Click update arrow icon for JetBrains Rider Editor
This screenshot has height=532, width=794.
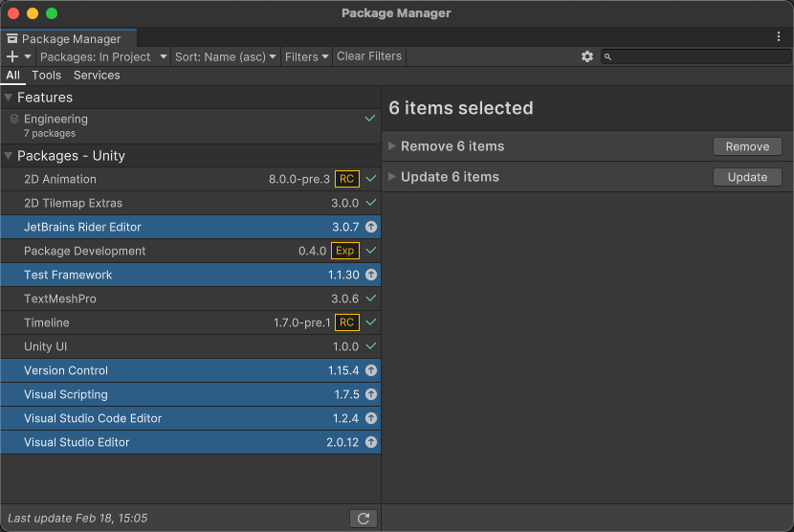point(371,227)
